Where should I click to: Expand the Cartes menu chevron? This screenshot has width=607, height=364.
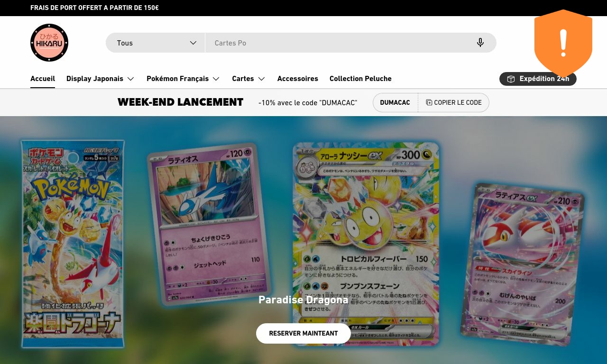click(262, 79)
